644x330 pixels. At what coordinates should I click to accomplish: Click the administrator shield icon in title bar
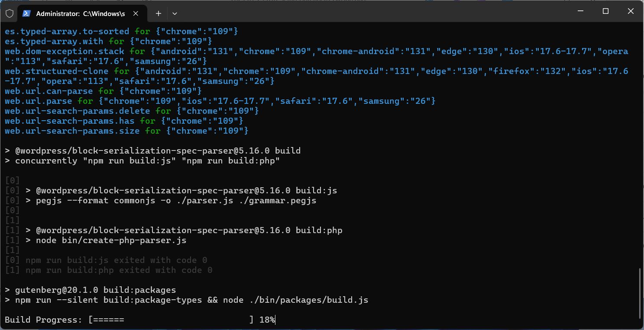click(x=10, y=13)
